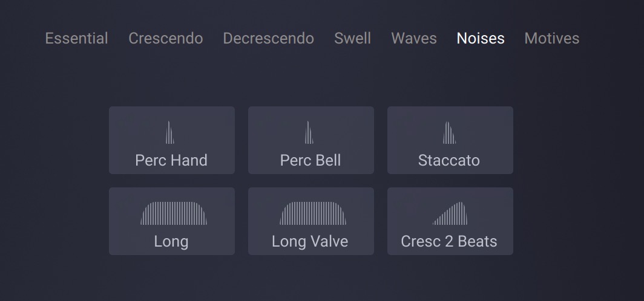Image resolution: width=644 pixels, height=301 pixels.
Task: Go to the Decrescendo tab
Action: (x=268, y=38)
